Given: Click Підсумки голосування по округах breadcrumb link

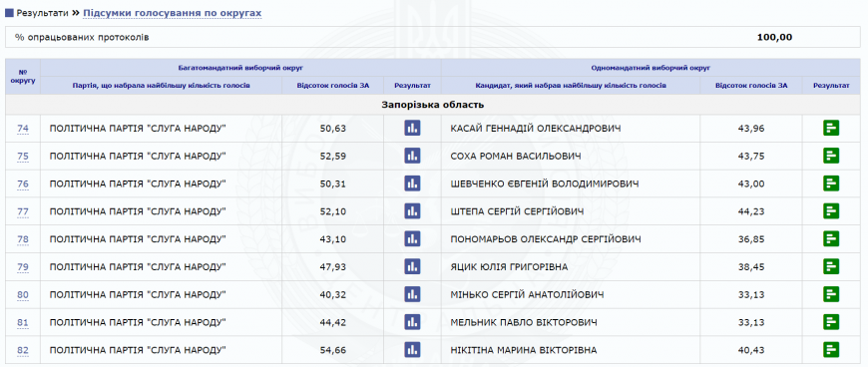Looking at the screenshot, I should (173, 13).
